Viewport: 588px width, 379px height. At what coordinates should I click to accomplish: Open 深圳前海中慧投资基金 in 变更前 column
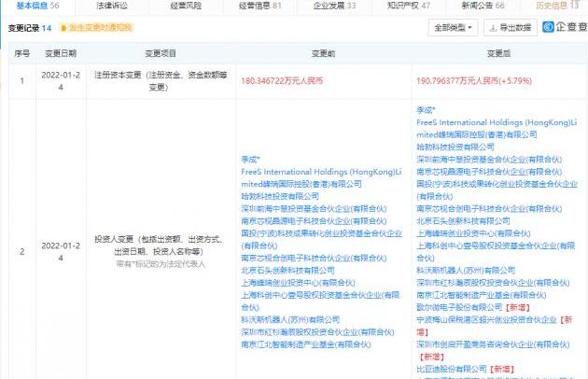click(x=314, y=209)
